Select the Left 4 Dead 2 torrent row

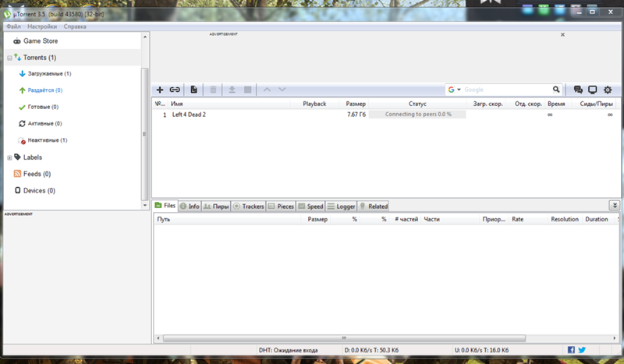385,115
